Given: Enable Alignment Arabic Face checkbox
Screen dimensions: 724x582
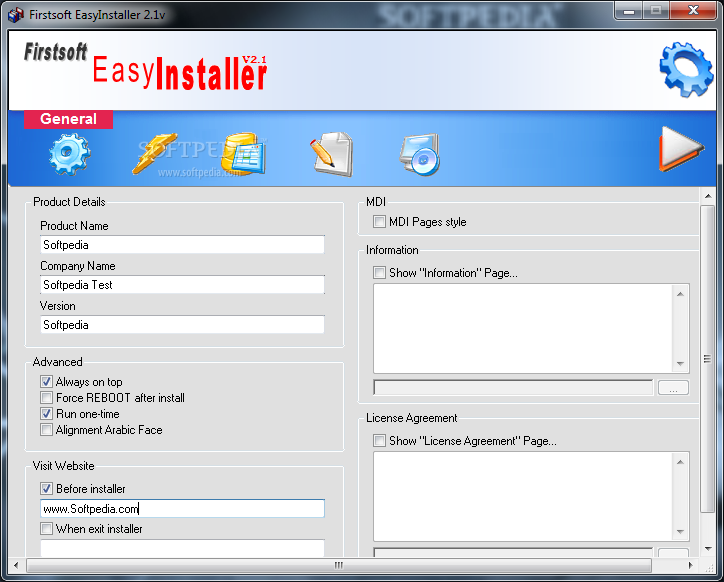Looking at the screenshot, I should [x=46, y=430].
